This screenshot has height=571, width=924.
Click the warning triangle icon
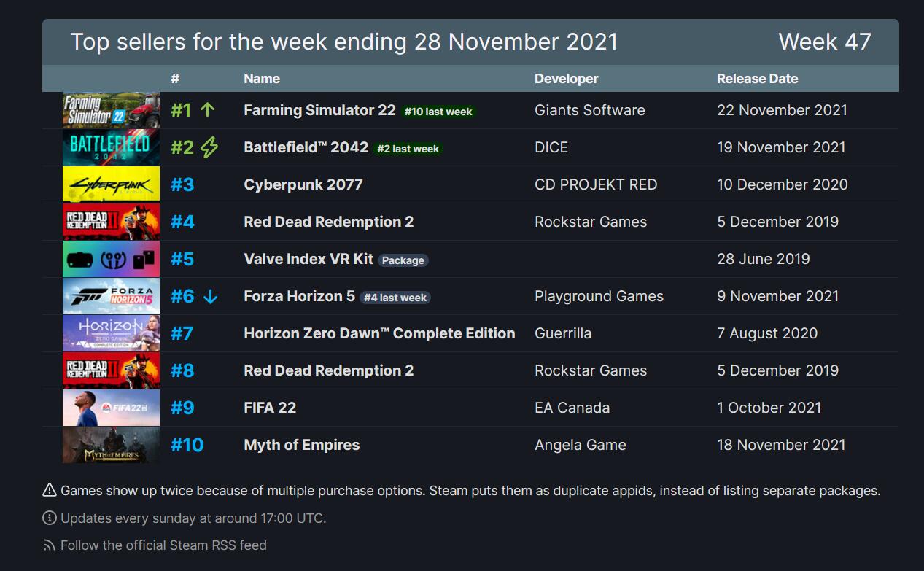[x=50, y=490]
